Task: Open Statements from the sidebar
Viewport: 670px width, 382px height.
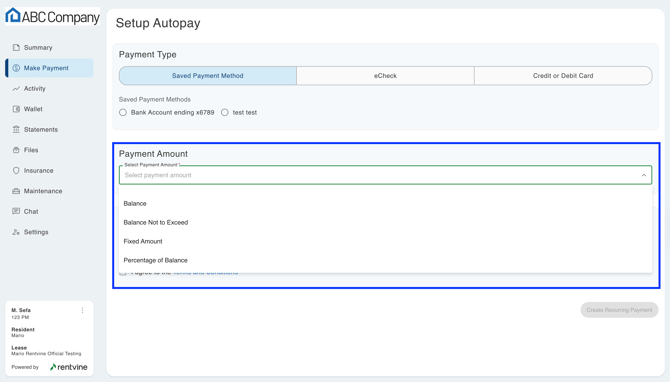Action: click(50, 129)
